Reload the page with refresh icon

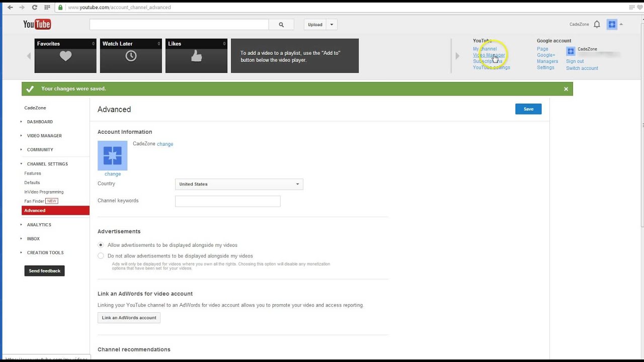click(x=34, y=8)
